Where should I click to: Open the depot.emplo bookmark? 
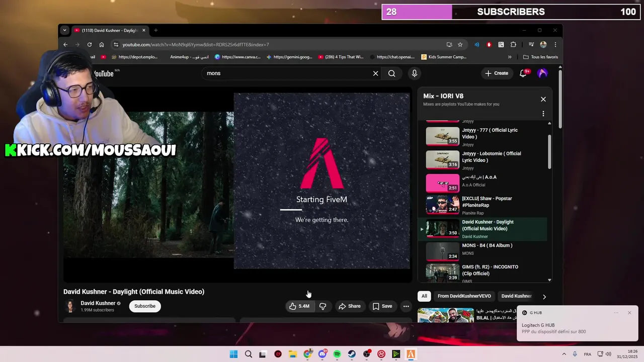(134, 57)
